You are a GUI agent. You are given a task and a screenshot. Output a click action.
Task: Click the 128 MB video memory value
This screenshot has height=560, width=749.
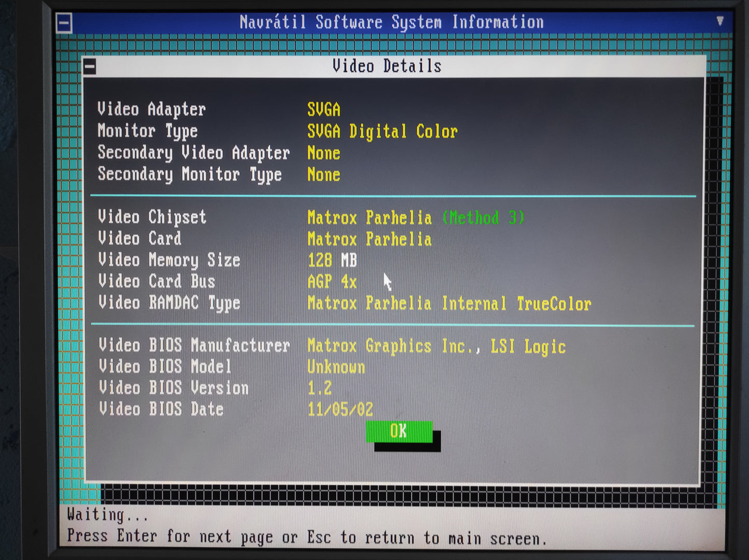click(332, 260)
